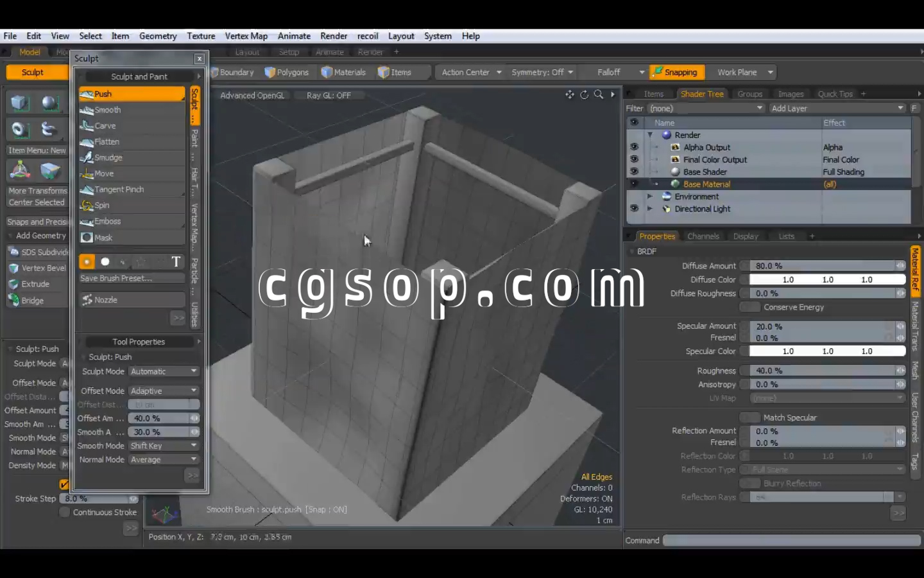Select the smooth brush tip icon
Screen dimensions: 924x578
87,262
